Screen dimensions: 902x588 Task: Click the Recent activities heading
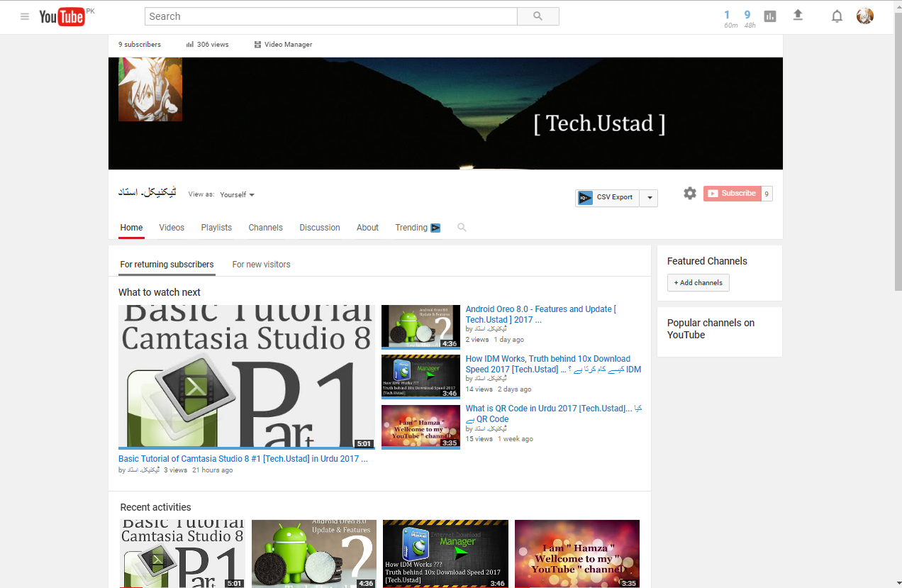click(x=155, y=507)
